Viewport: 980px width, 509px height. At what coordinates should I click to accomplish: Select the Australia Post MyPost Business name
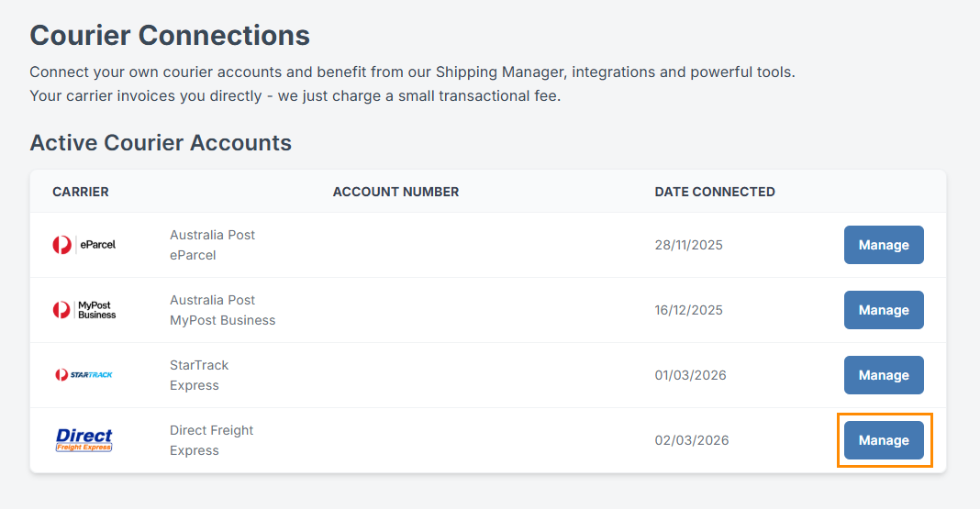[222, 310]
